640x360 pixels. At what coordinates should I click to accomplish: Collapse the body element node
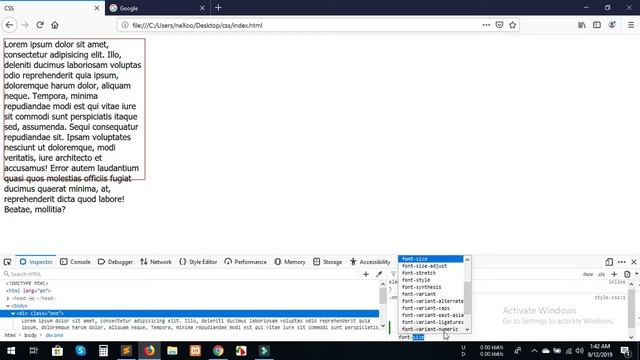8,306
